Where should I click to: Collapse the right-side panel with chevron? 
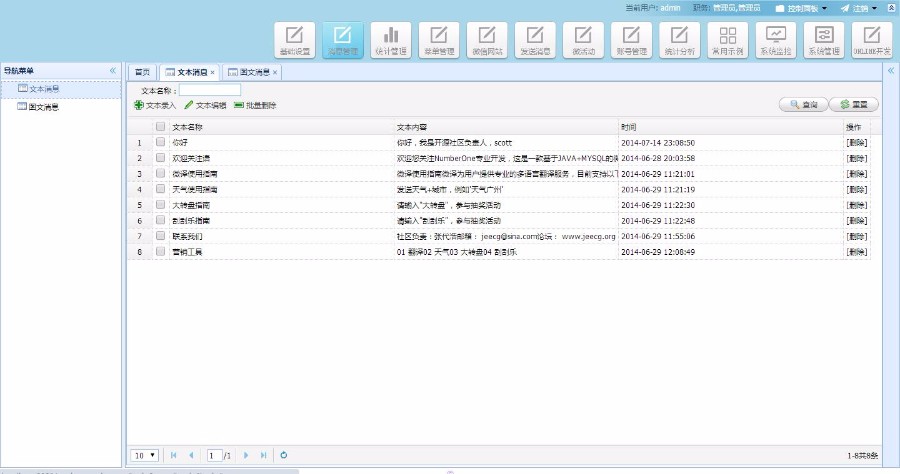click(891, 71)
